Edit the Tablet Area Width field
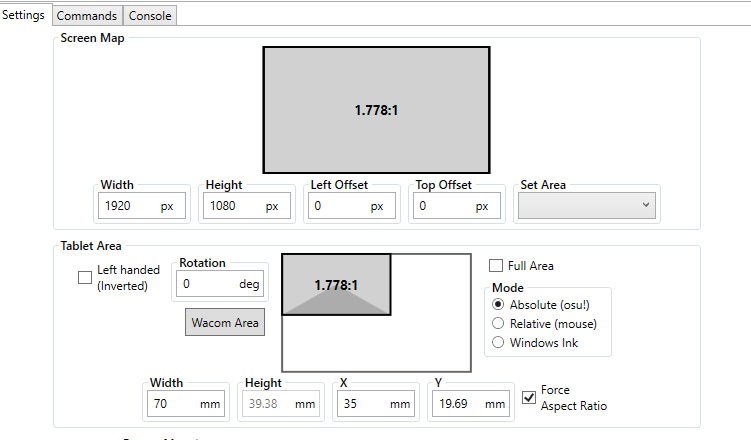The height and width of the screenshot is (440, 751). (186, 404)
